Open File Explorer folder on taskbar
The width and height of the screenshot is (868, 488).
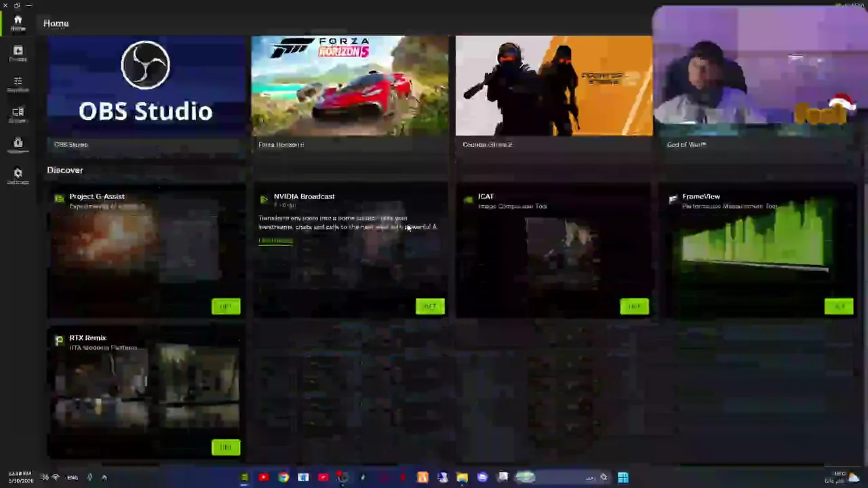coord(462,477)
